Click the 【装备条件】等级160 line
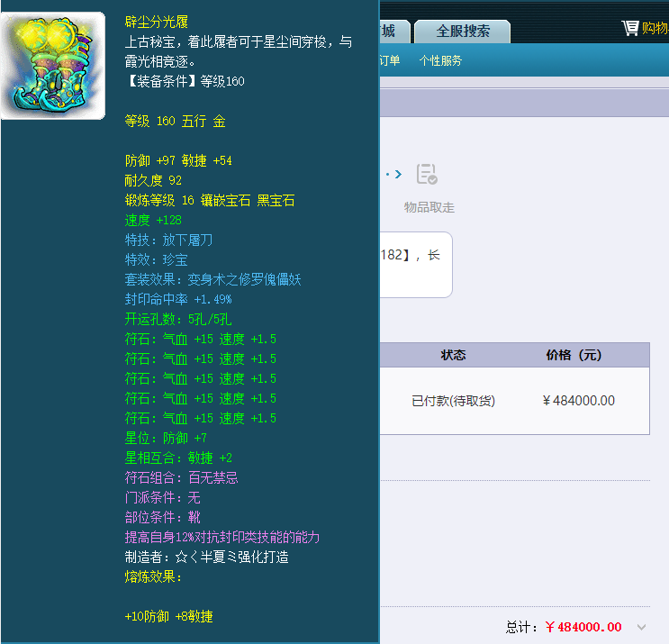The image size is (669, 644). pyautogui.click(x=185, y=81)
